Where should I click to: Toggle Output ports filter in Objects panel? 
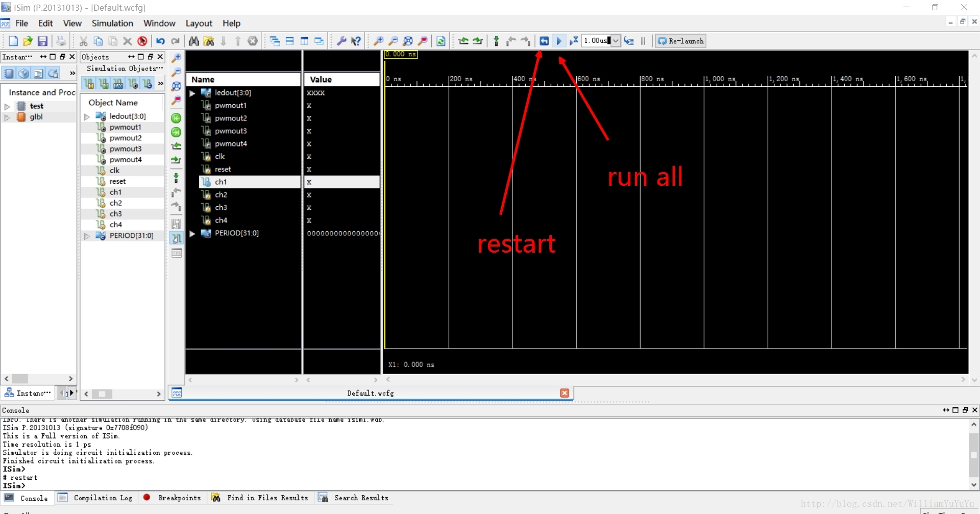pyautogui.click(x=104, y=83)
